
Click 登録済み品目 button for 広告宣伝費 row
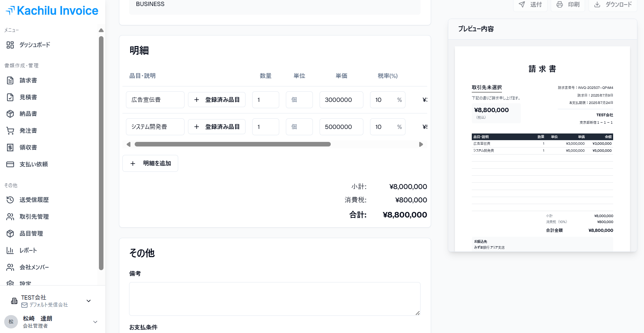[x=217, y=100]
